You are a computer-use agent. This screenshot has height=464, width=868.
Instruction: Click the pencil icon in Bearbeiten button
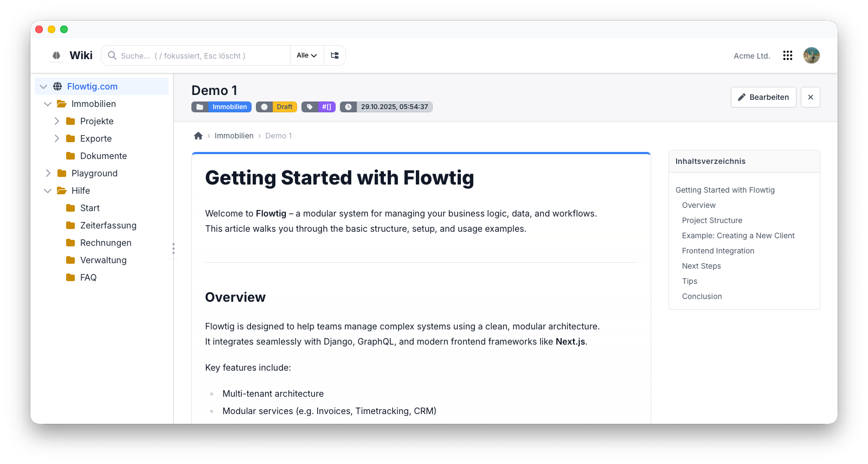click(x=742, y=97)
